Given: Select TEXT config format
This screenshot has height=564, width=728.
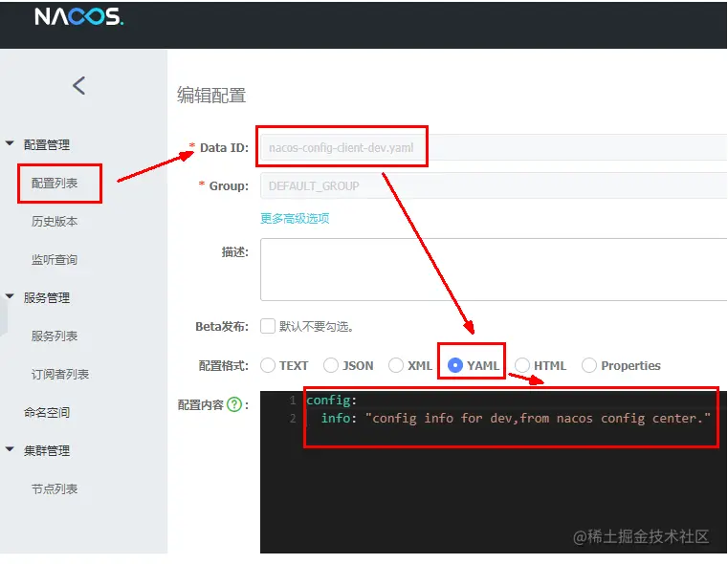Looking at the screenshot, I should pyautogui.click(x=268, y=365).
